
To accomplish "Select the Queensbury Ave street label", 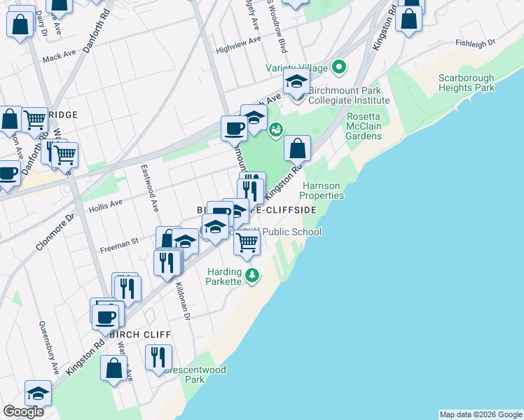I will 49,348.
